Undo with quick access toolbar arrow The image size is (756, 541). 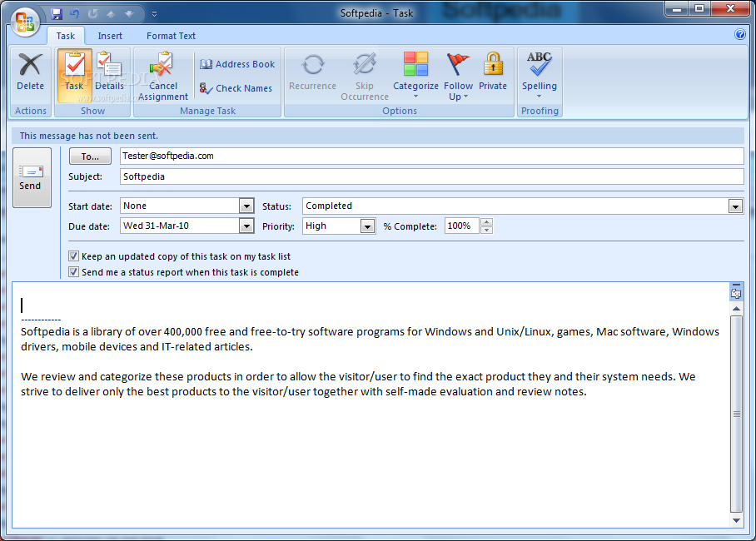(75, 14)
